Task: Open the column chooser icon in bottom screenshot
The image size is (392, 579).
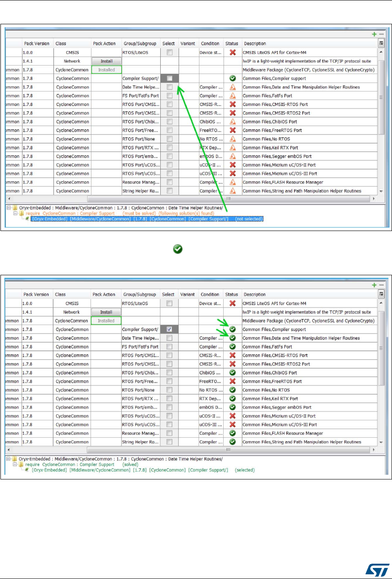Action: tap(381, 294)
